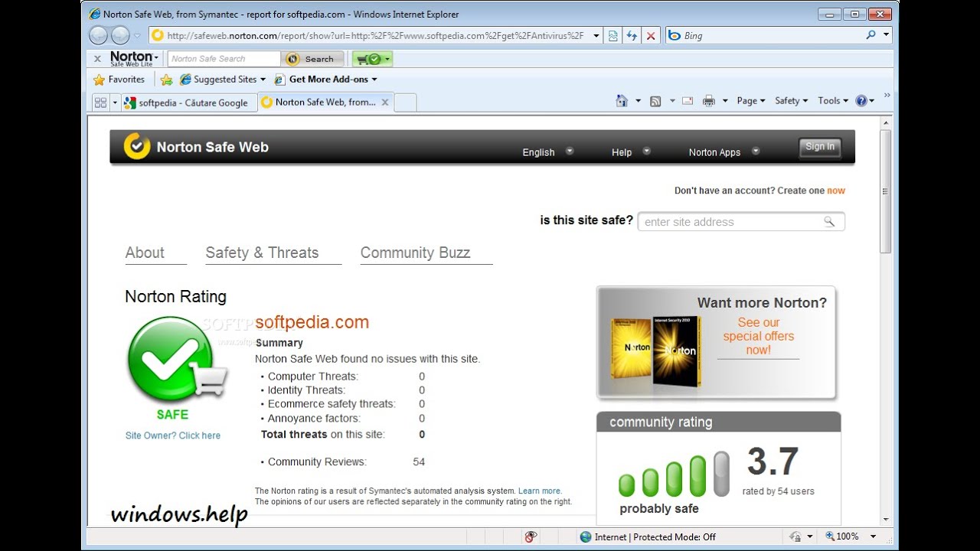Viewport: 980px width, 551px height.
Task: Click the orange 'now' create account link
Action: (x=836, y=191)
